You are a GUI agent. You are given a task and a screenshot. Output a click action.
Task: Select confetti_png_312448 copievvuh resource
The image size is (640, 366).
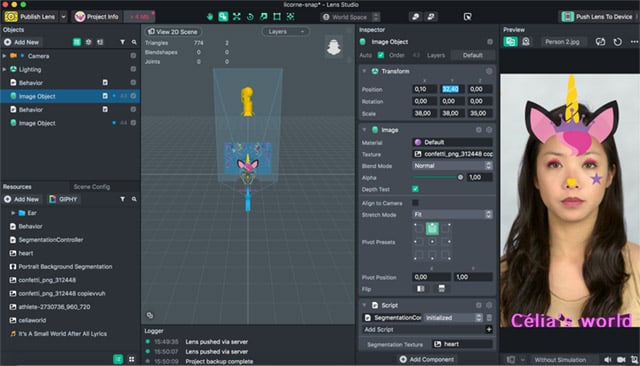coord(62,293)
